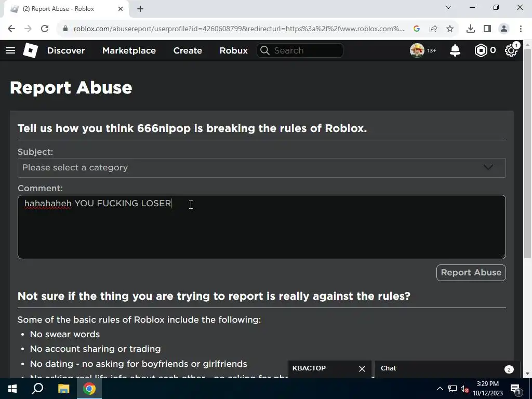The image size is (532, 399).
Task: Open the Robux page
Action: coord(233,50)
